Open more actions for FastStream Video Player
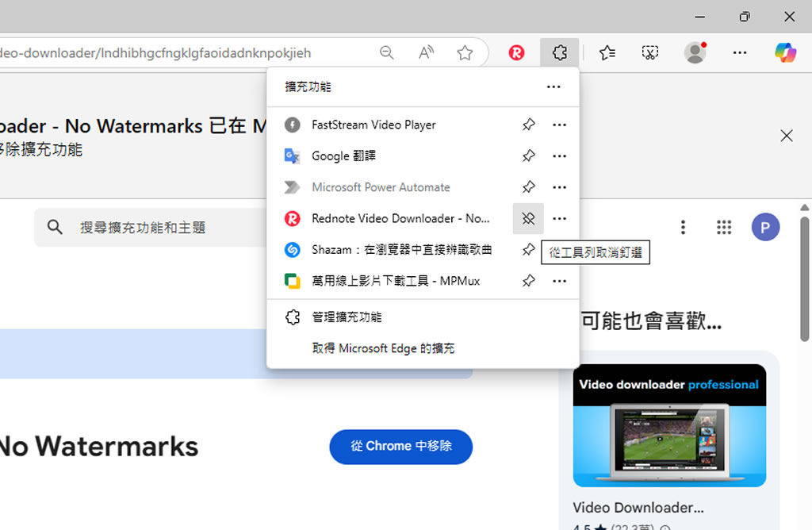 click(559, 125)
